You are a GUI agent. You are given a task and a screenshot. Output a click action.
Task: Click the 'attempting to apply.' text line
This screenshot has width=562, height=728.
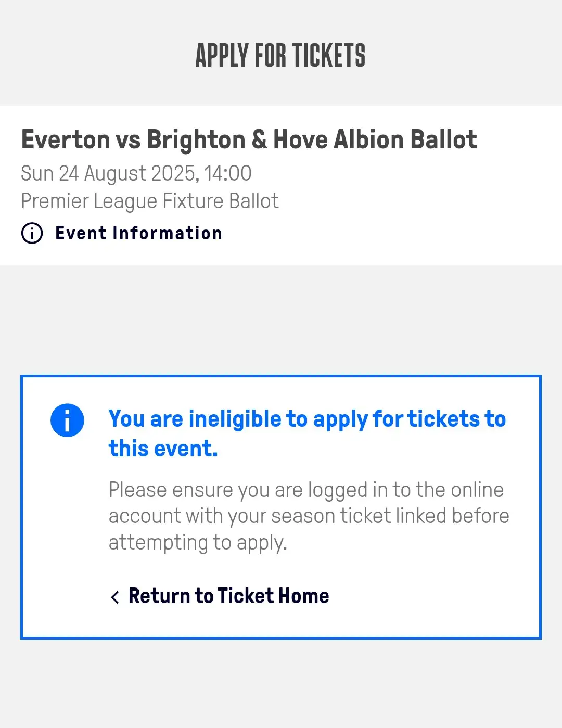[x=198, y=542]
